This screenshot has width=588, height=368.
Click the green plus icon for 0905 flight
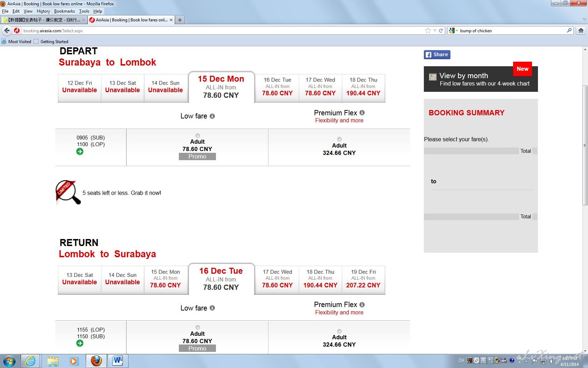click(80, 151)
